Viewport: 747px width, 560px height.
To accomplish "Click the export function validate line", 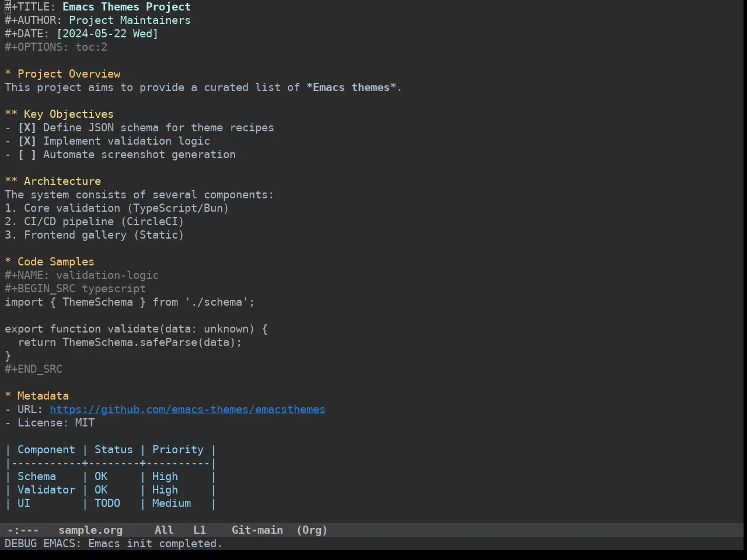I will (x=136, y=329).
